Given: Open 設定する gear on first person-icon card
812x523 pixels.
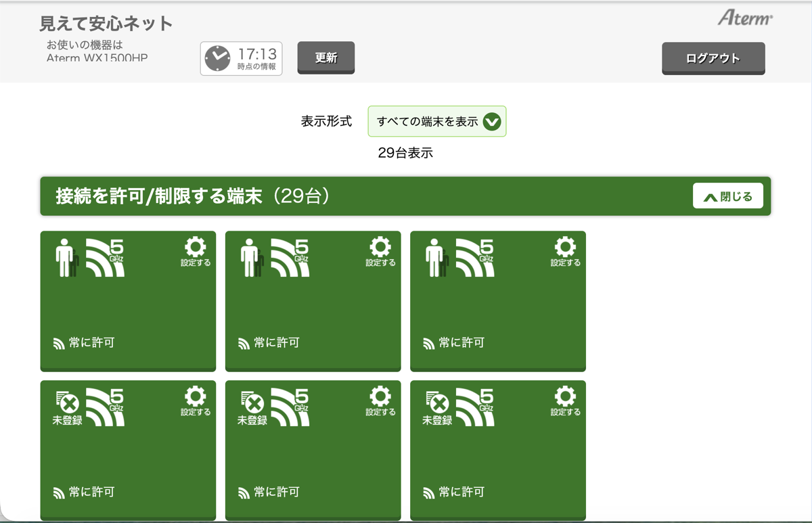Looking at the screenshot, I should click(x=196, y=252).
